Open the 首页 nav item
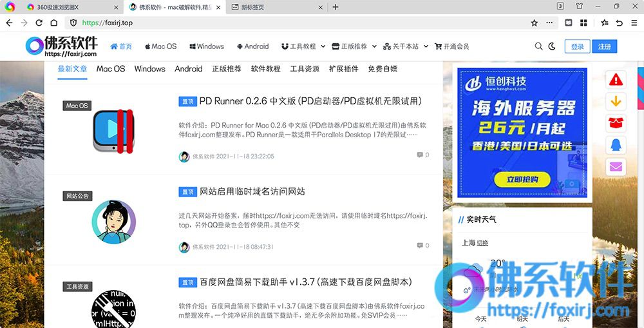Viewport: 644px width, 328px height. pyautogui.click(x=121, y=46)
